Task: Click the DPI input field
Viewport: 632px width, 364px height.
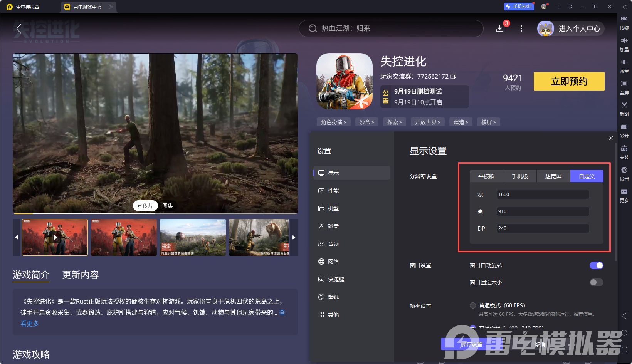Action: (543, 228)
